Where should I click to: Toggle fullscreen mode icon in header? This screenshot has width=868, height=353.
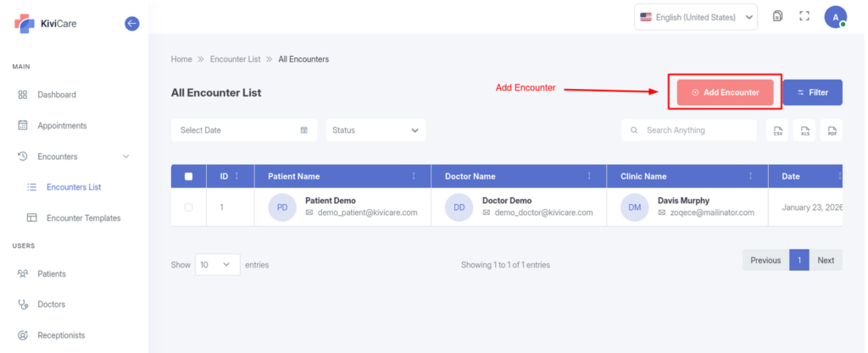804,16
